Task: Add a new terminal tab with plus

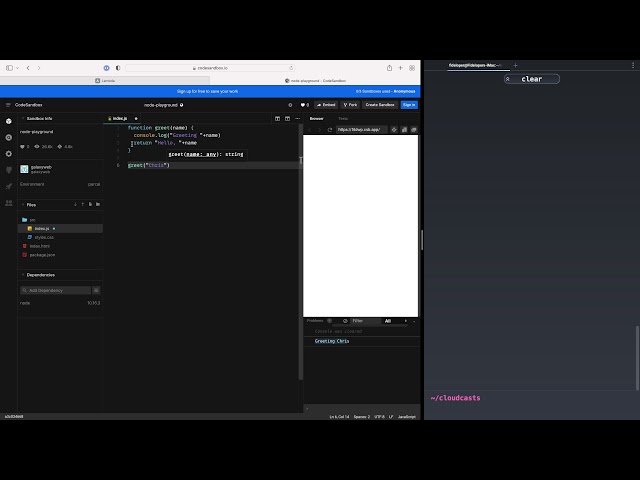Action: (516, 65)
